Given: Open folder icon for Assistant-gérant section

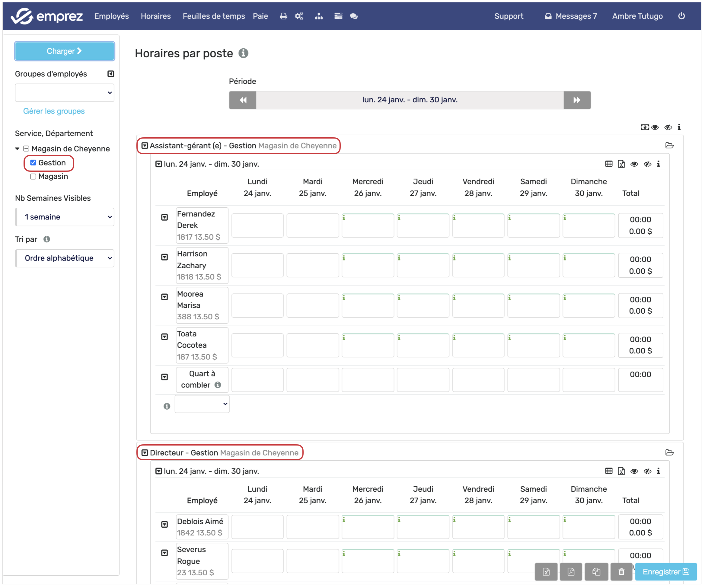Looking at the screenshot, I should pos(669,145).
